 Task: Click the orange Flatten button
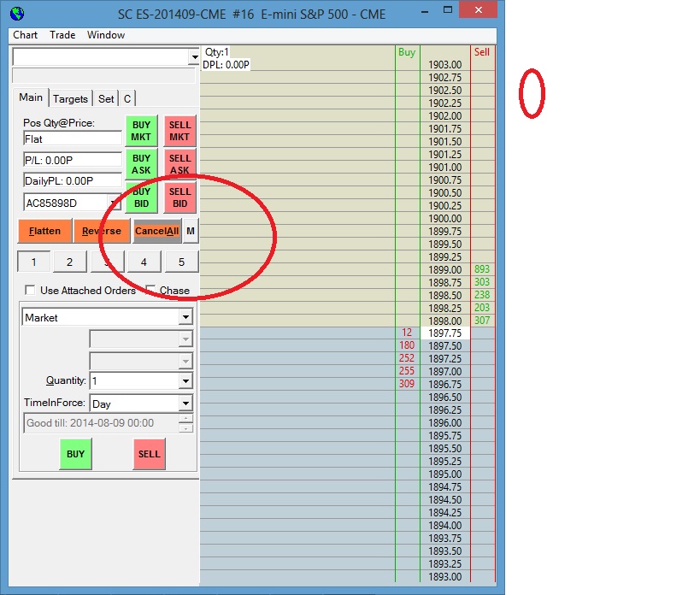[44, 231]
